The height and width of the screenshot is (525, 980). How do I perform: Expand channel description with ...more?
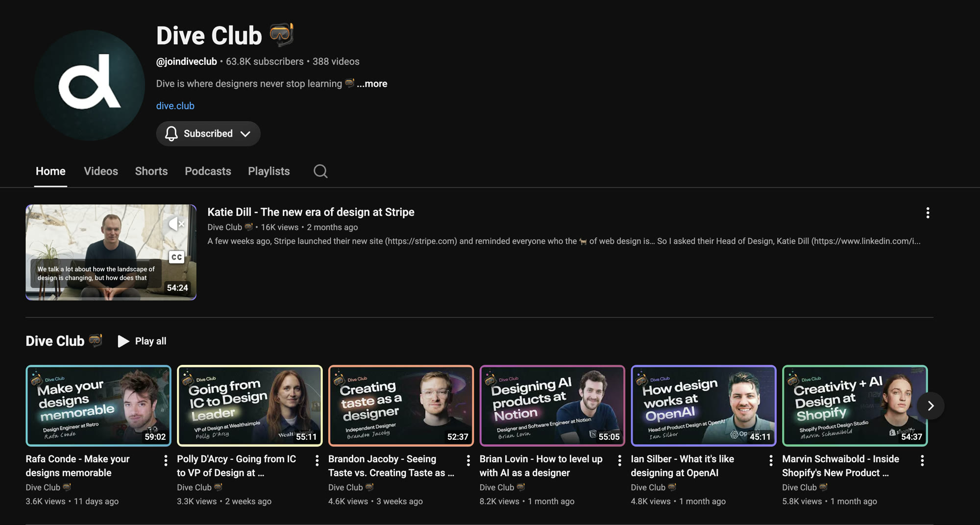372,84
